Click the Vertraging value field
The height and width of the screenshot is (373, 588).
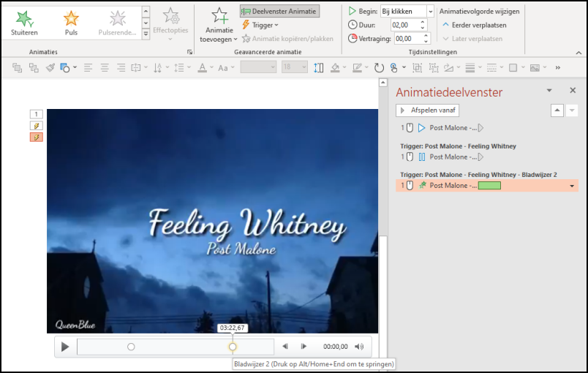pyautogui.click(x=408, y=39)
